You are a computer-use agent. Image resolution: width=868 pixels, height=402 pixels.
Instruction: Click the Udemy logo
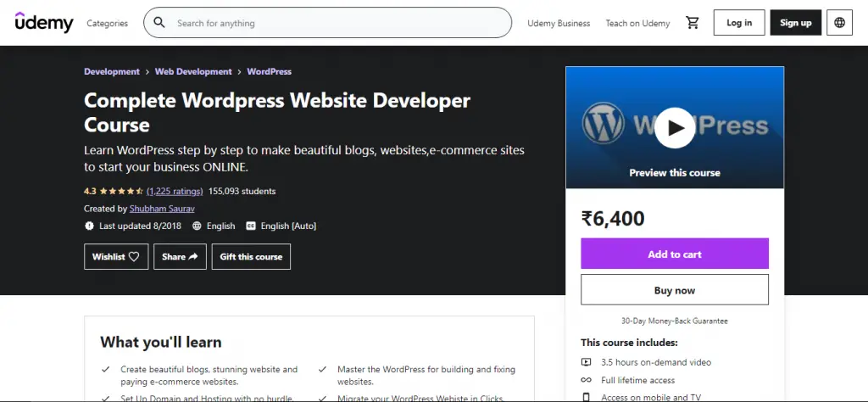click(44, 23)
